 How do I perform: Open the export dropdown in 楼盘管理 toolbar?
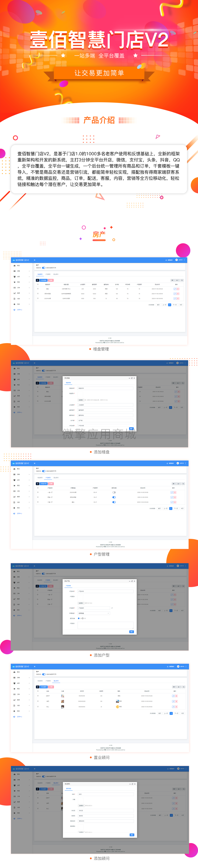pos(177,280)
